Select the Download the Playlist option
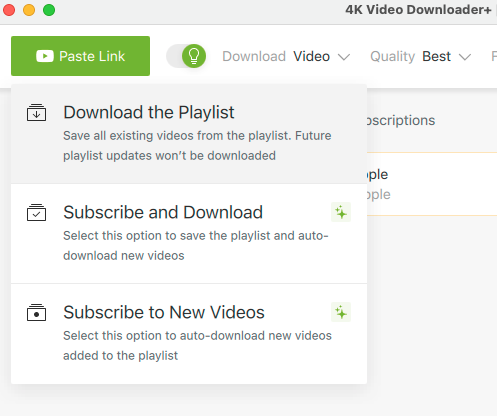 [x=189, y=134]
